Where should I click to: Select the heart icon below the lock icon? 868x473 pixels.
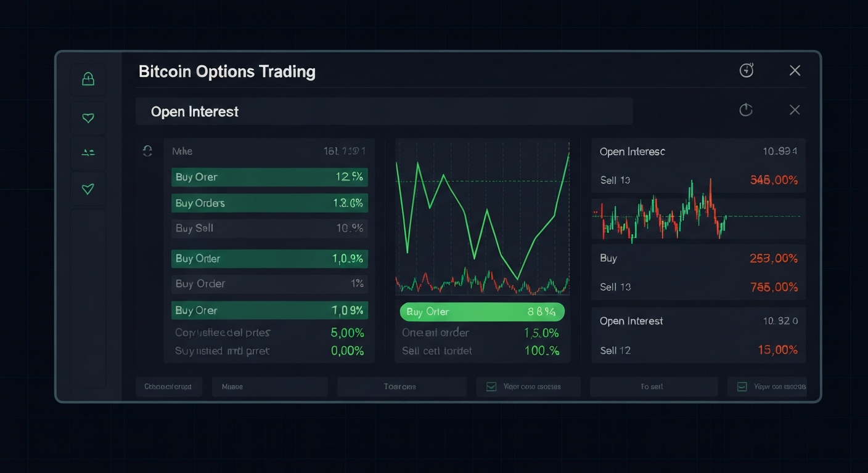[x=88, y=118]
